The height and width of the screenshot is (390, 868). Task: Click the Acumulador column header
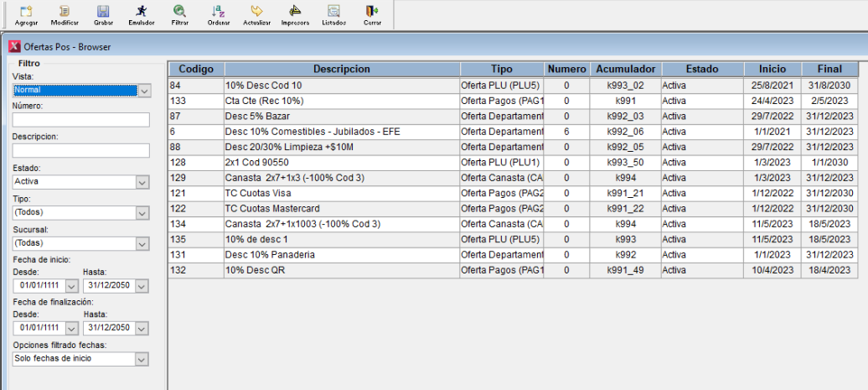pos(625,69)
